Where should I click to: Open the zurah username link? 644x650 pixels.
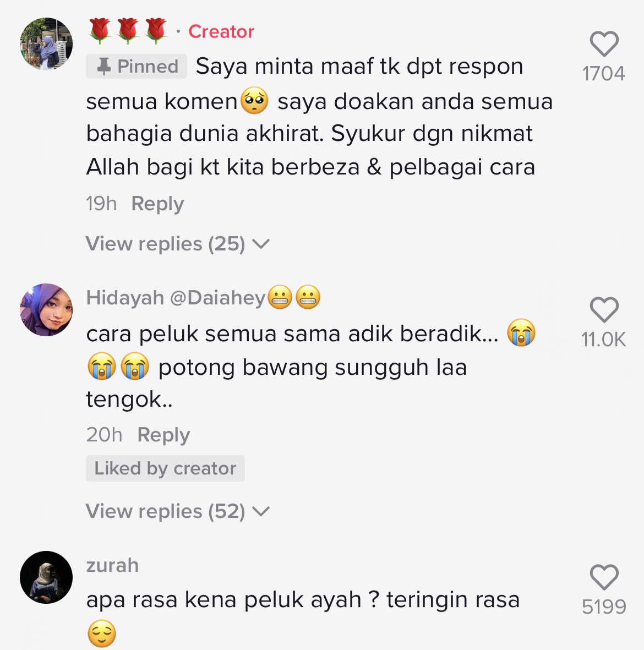click(112, 565)
